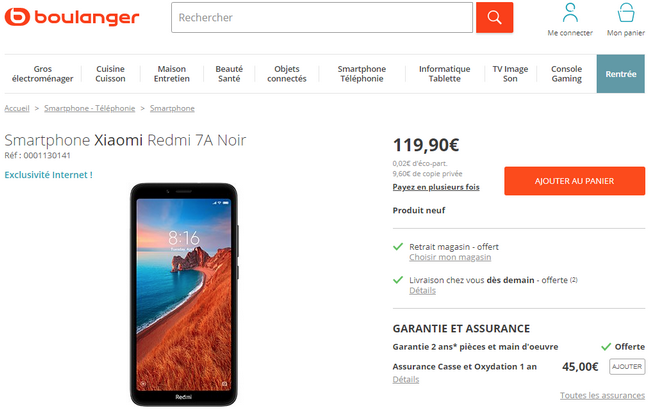Open the Informatique Tablette menu
Viewport: 650px width, 410px height.
click(x=444, y=74)
